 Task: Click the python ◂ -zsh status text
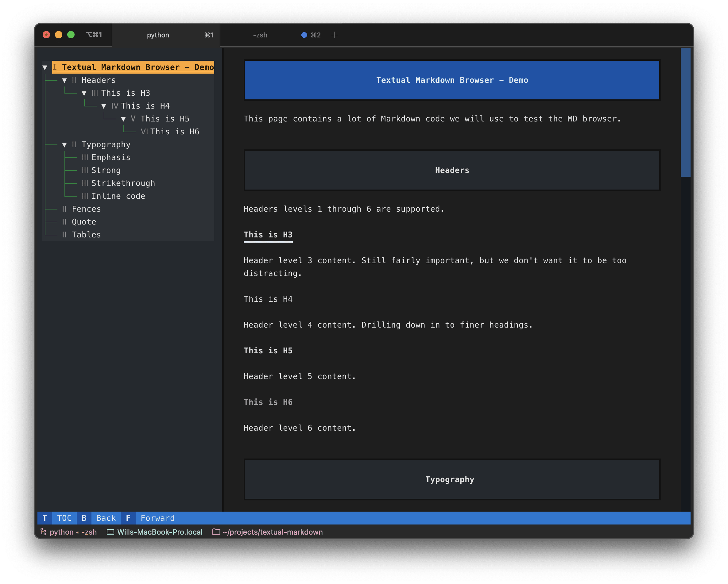click(73, 532)
